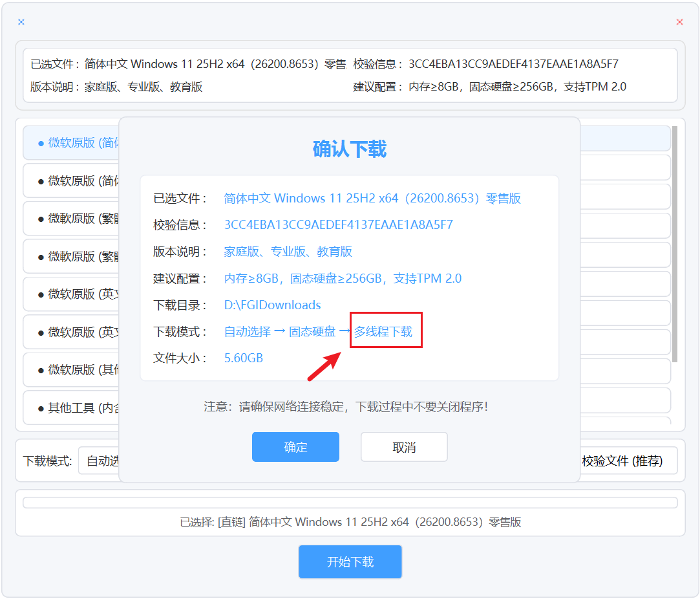700x599 pixels.
Task: Select the first 微软原版 (英文 list row
Action: [72, 294]
